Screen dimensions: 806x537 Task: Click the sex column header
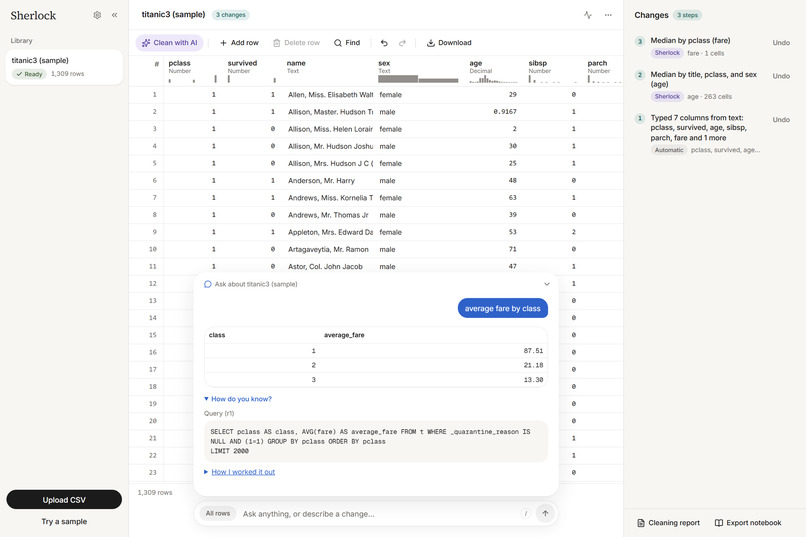[419, 71]
